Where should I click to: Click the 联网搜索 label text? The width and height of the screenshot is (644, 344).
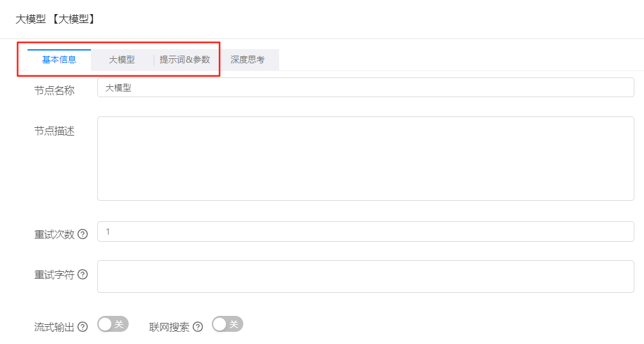click(x=169, y=327)
